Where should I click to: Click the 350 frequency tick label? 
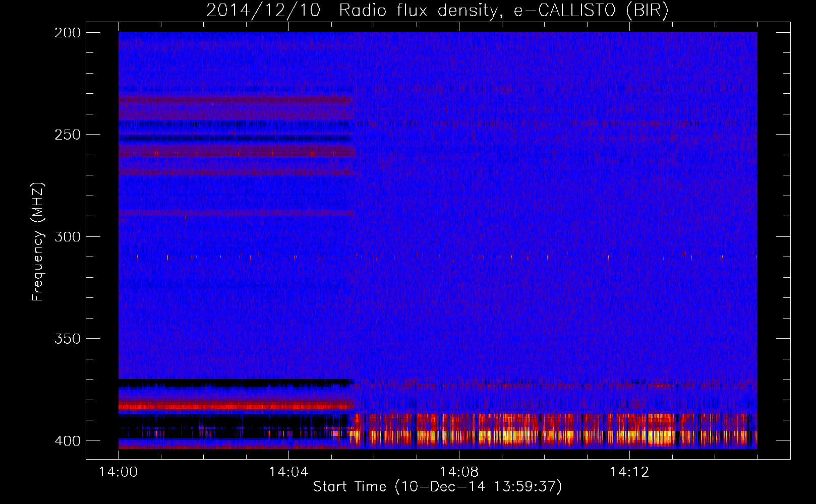coord(67,339)
